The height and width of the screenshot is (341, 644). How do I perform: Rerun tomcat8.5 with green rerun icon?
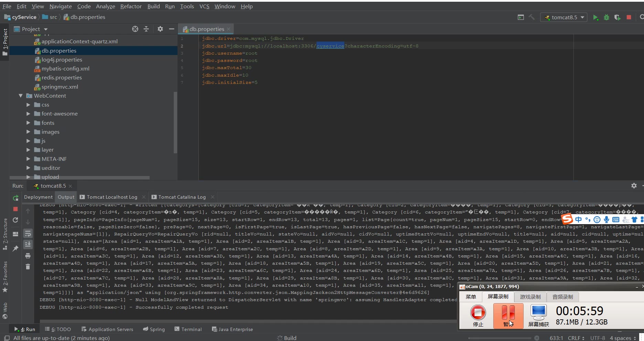pos(15,198)
